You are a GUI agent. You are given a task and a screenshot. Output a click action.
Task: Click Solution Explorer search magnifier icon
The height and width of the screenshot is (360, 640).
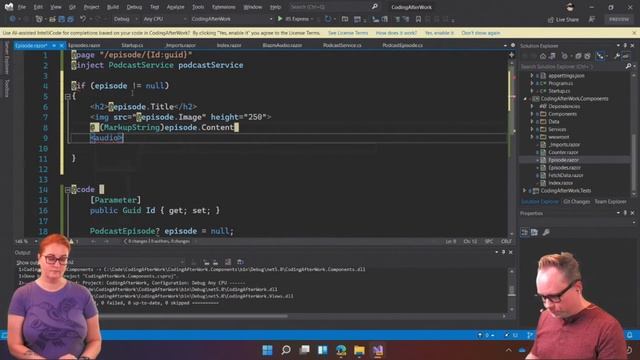pos(629,66)
